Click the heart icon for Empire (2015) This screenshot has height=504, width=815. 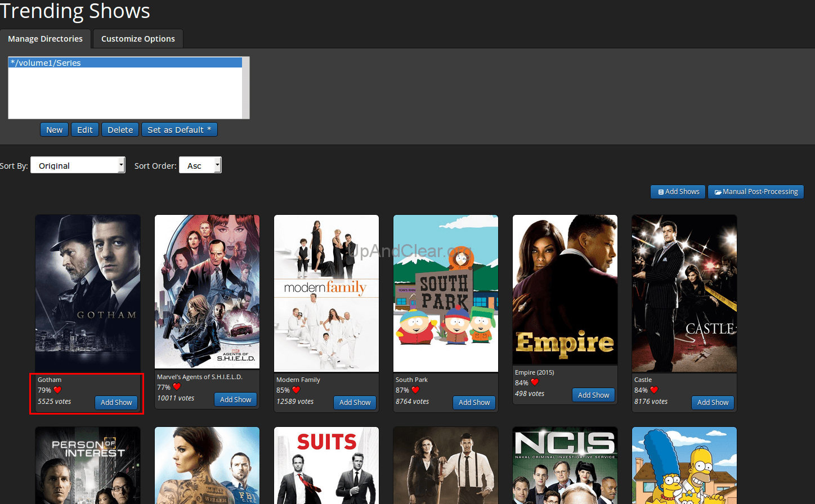pyautogui.click(x=535, y=382)
